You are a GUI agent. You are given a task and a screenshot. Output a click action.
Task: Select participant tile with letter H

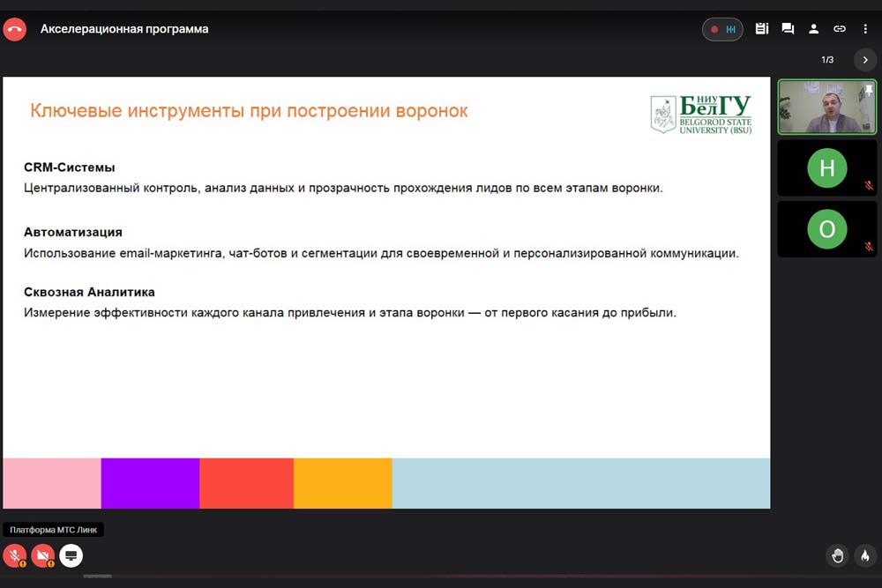coord(826,167)
